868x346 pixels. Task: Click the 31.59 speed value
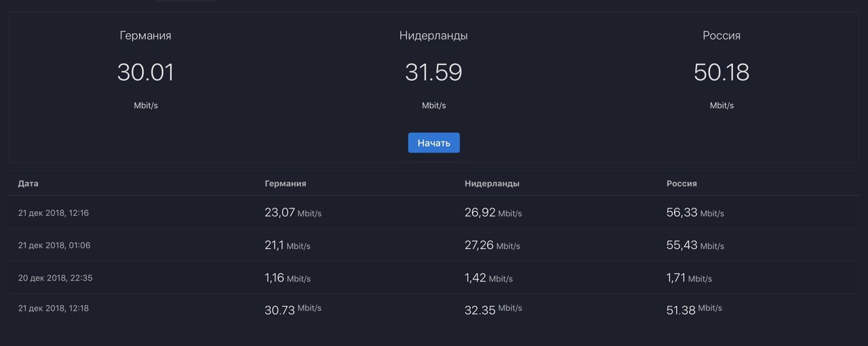434,72
